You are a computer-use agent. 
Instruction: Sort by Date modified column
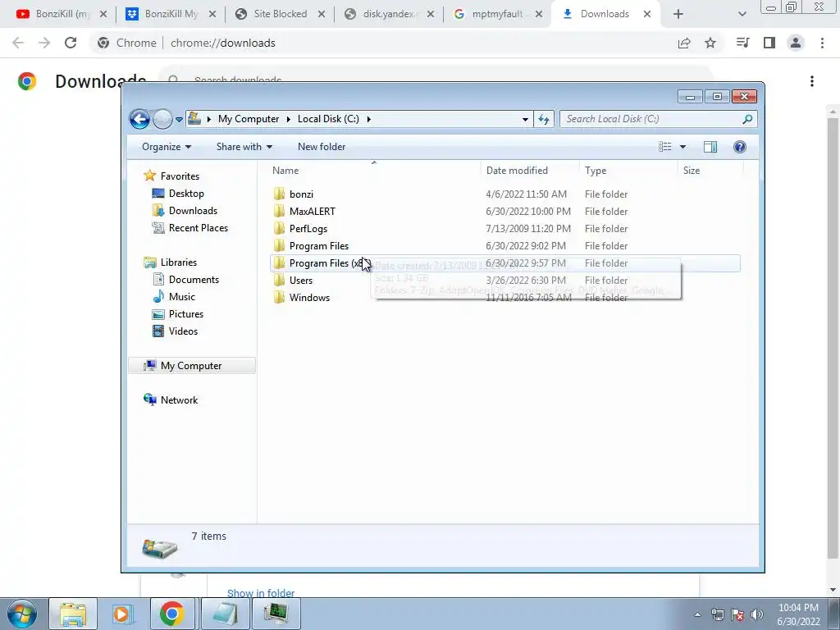pyautogui.click(x=517, y=171)
